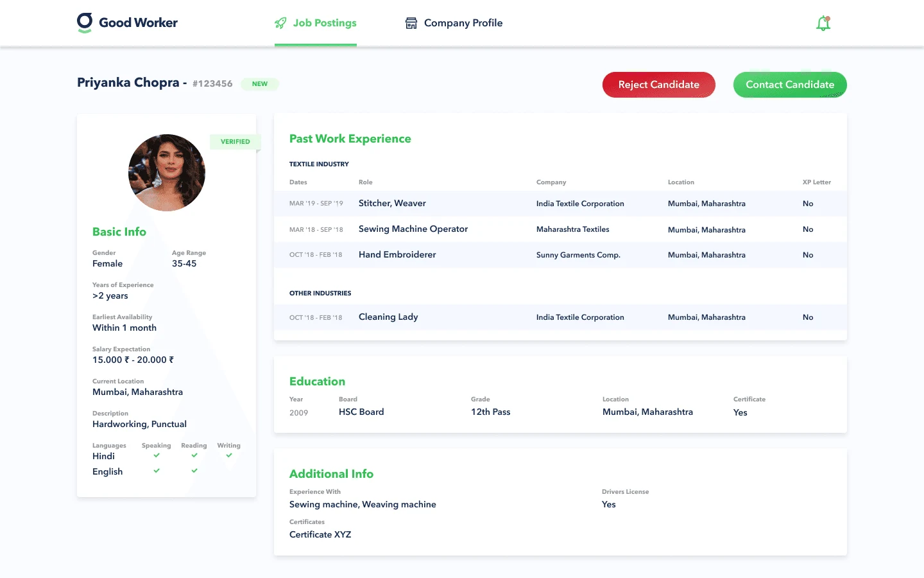Click the VERIFIED badge
The width and height of the screenshot is (924, 578).
235,142
